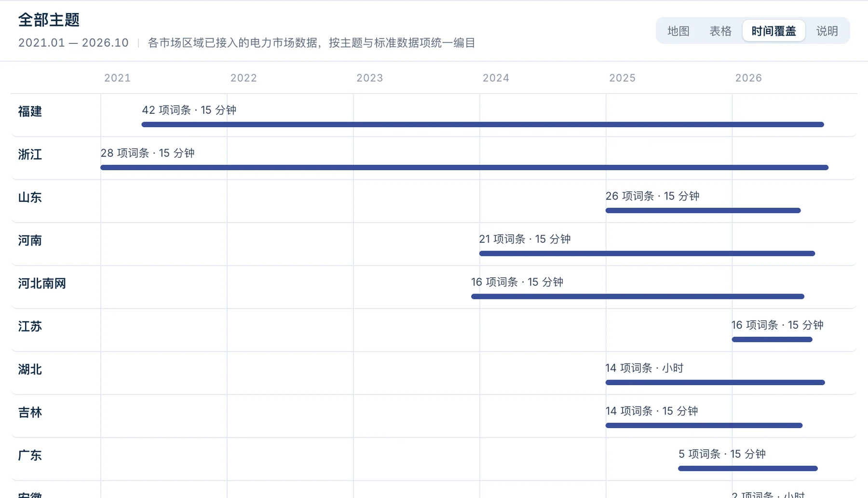
Task: Click the 河南 coverage bar
Action: 647,253
